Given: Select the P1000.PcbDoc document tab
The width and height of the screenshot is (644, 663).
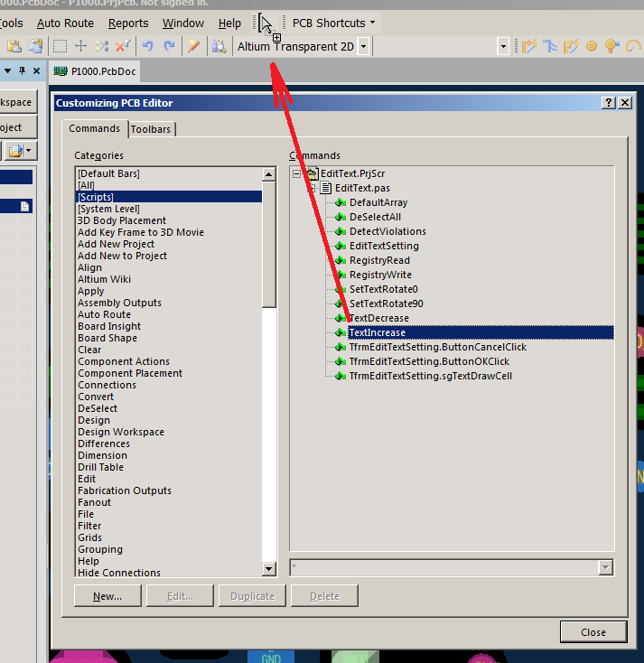Looking at the screenshot, I should click(x=95, y=71).
